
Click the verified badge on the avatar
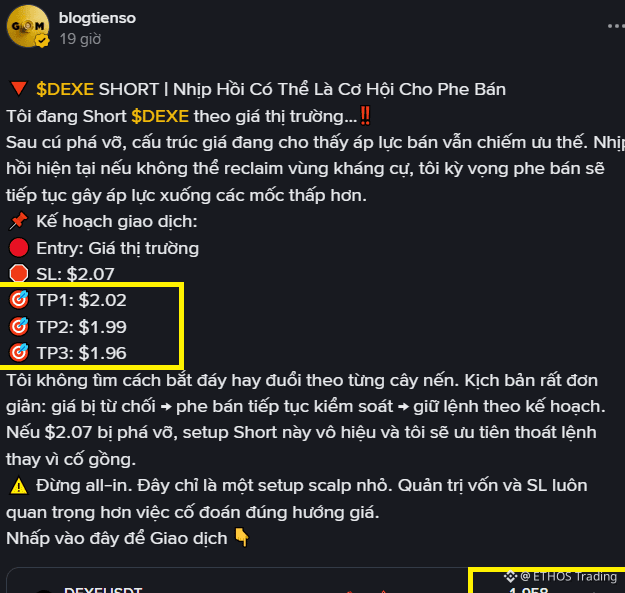click(x=42, y=41)
